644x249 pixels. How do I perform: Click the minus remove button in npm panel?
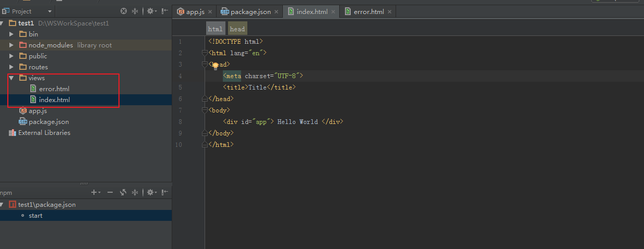point(110,192)
